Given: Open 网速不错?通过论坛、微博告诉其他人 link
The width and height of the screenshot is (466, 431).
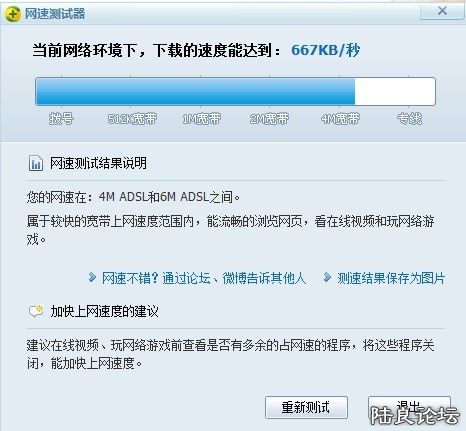Looking at the screenshot, I should (204, 278).
